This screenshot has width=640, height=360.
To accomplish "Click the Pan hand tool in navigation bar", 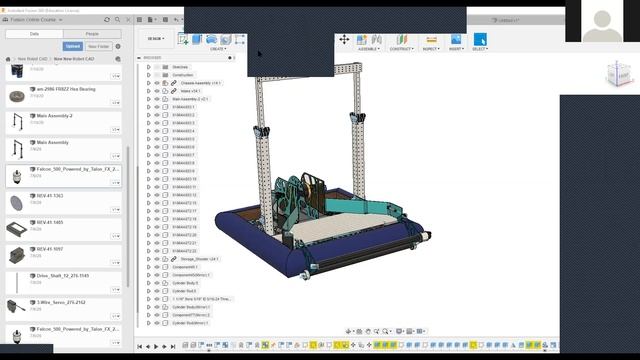I will coord(368,331).
